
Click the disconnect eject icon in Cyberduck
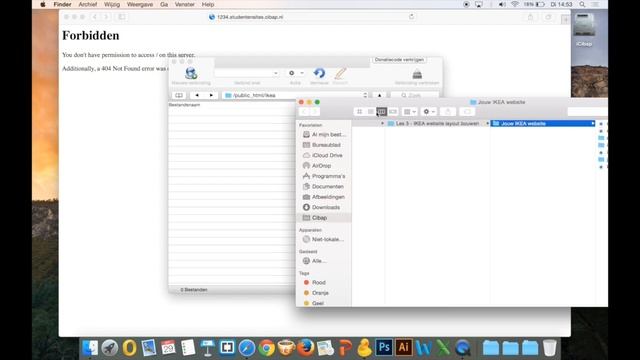pos(417,74)
